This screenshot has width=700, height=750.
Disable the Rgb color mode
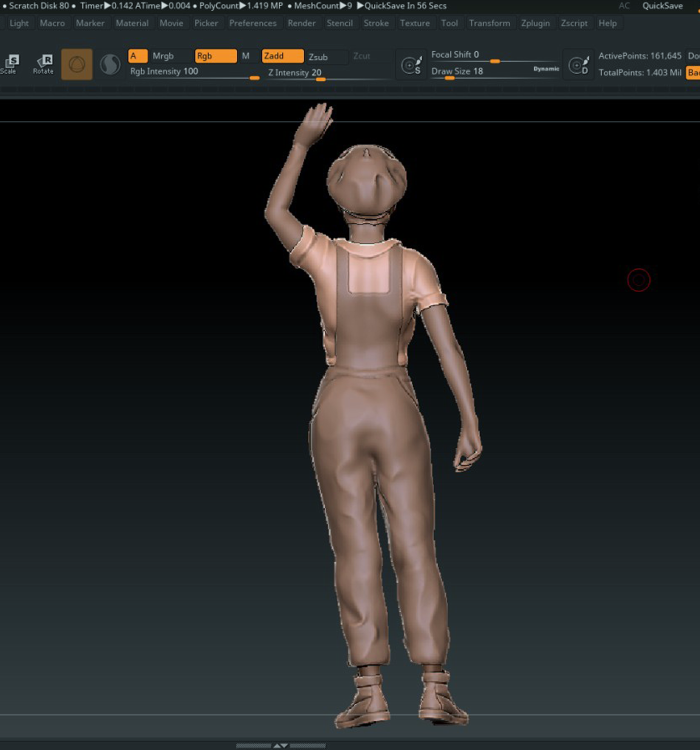pos(215,56)
